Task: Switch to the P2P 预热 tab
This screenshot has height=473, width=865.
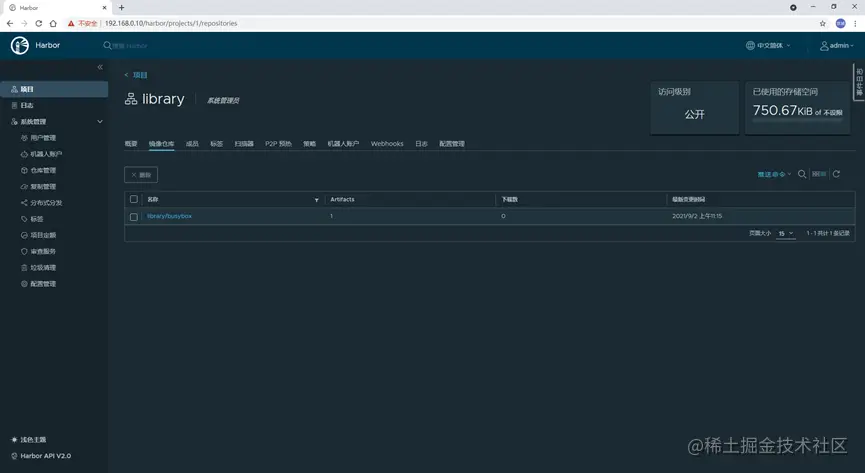Action: (278, 144)
